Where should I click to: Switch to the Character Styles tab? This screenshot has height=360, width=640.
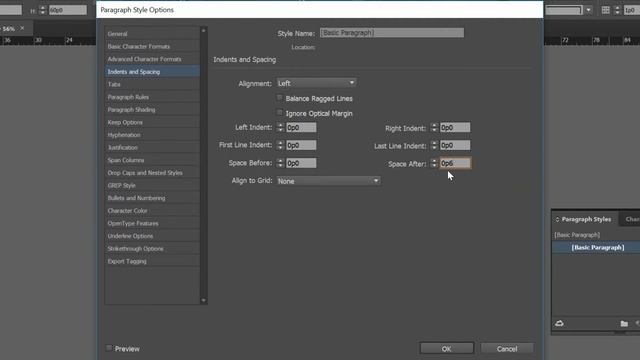pos(632,219)
